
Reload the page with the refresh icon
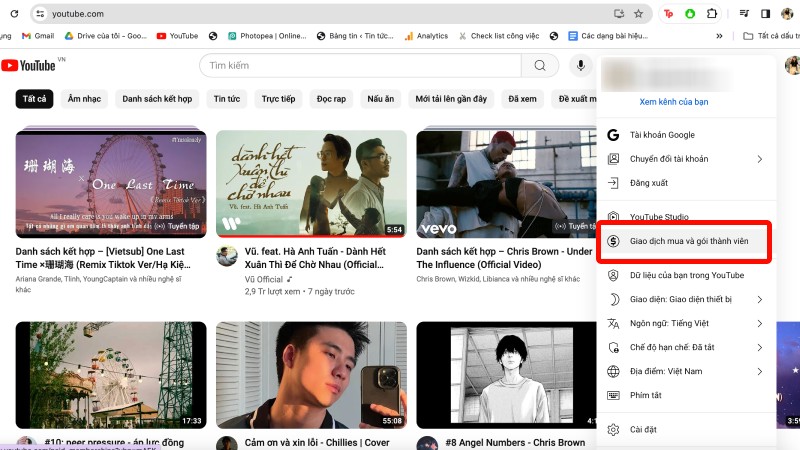pos(14,14)
